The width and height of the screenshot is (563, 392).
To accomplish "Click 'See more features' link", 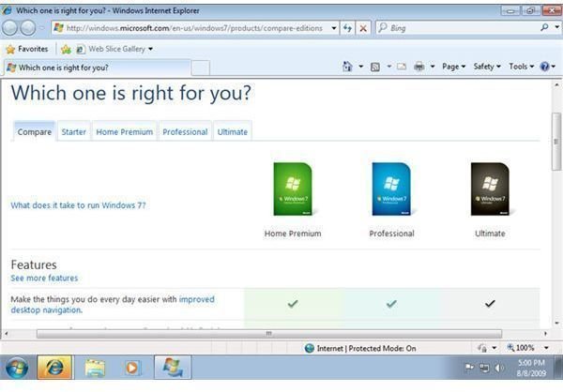I will (x=44, y=279).
